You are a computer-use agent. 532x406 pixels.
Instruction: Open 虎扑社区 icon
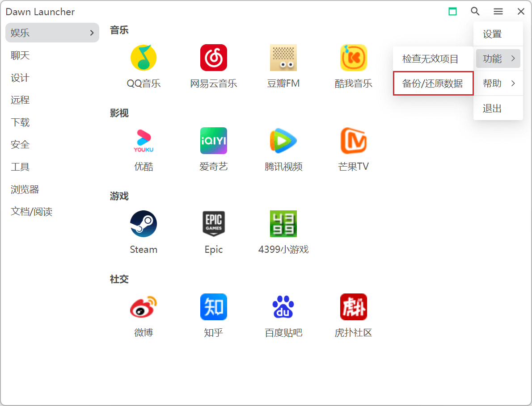(x=353, y=307)
